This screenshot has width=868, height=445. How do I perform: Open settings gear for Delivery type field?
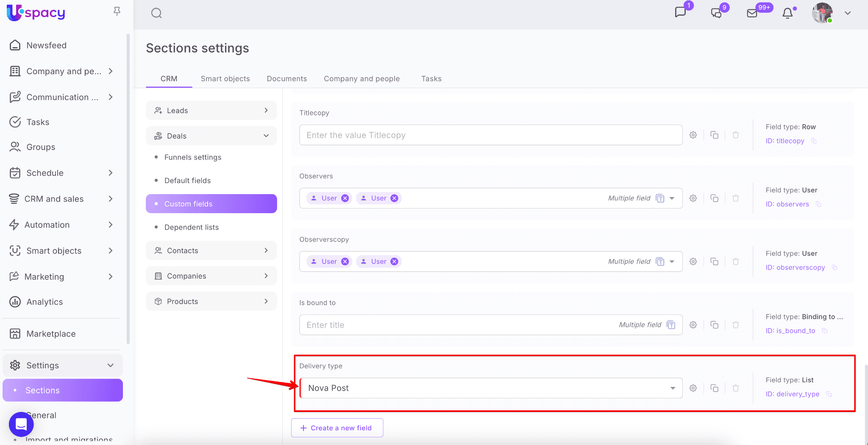click(693, 388)
